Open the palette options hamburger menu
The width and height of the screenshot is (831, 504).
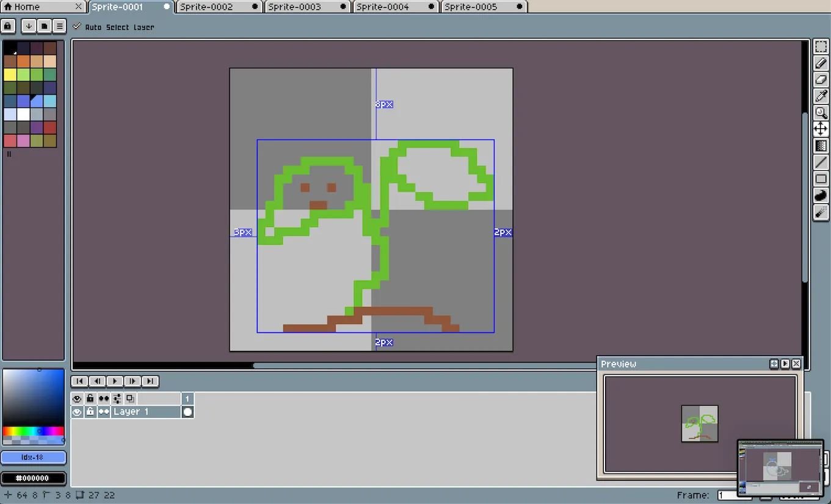[x=59, y=26]
